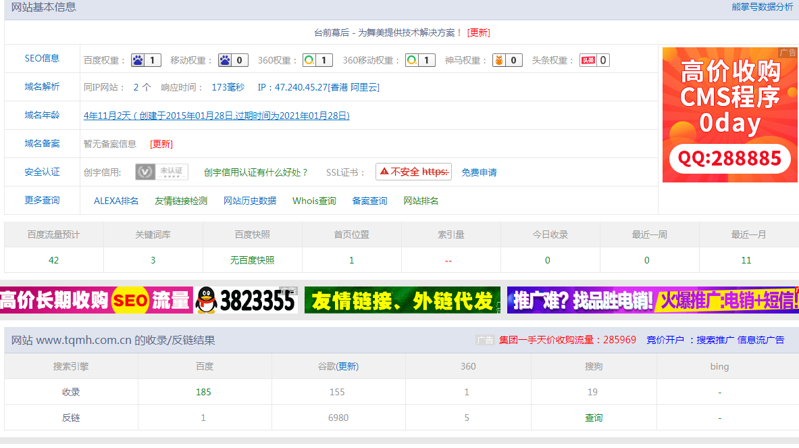The image size is (799, 448).
Task: Open the 高价收购CMS程序 0day ad
Action: (x=730, y=115)
